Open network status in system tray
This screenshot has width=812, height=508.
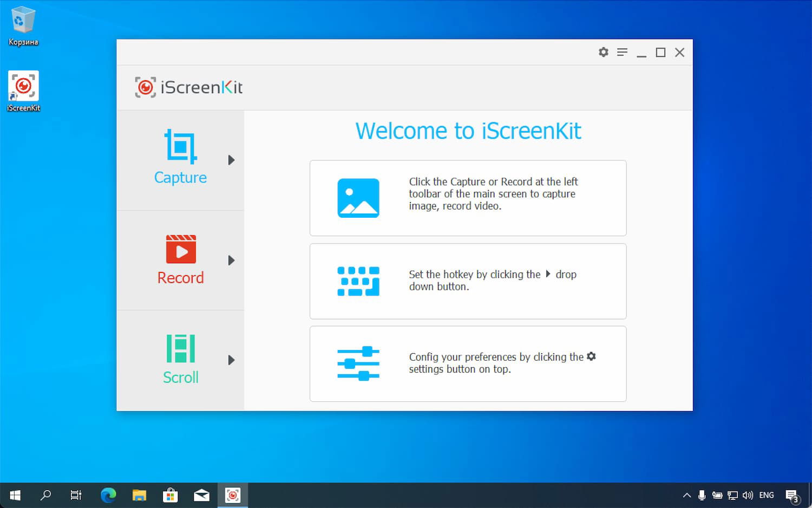point(732,495)
